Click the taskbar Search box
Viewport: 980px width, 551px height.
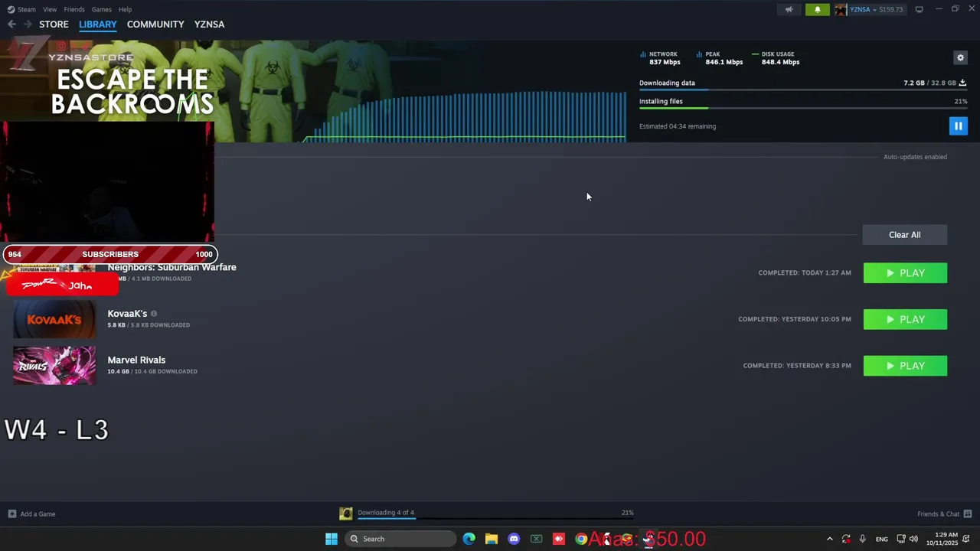coord(400,539)
